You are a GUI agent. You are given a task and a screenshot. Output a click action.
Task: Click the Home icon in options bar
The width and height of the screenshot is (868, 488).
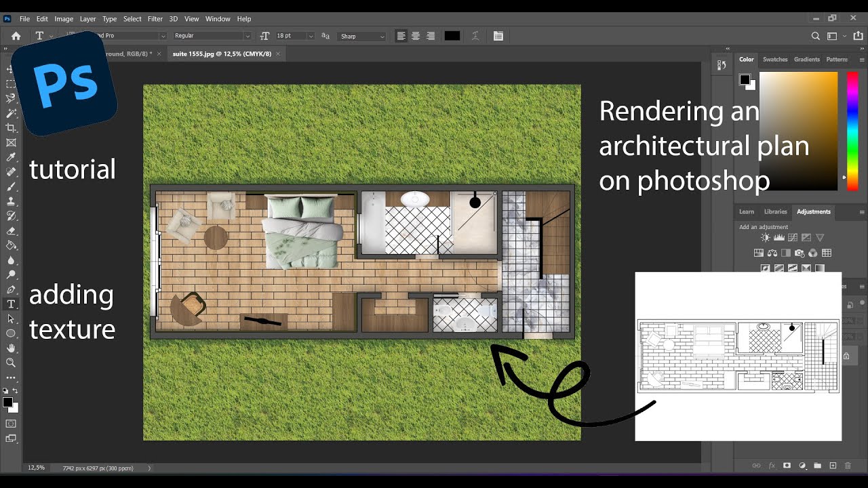coord(16,36)
